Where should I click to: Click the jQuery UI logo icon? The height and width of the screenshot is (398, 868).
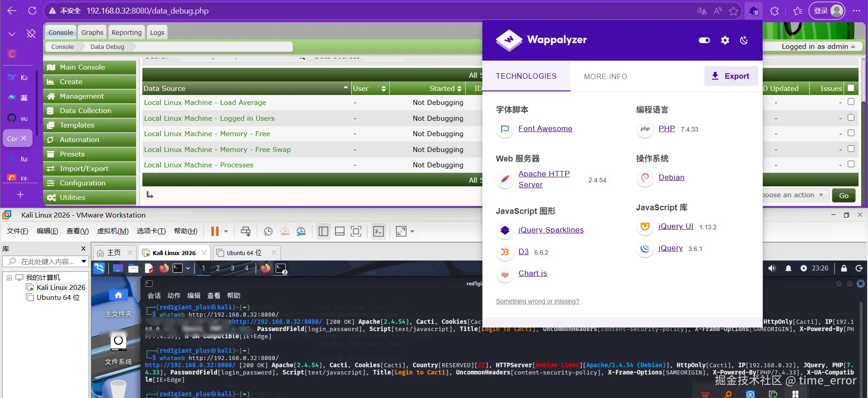click(645, 227)
